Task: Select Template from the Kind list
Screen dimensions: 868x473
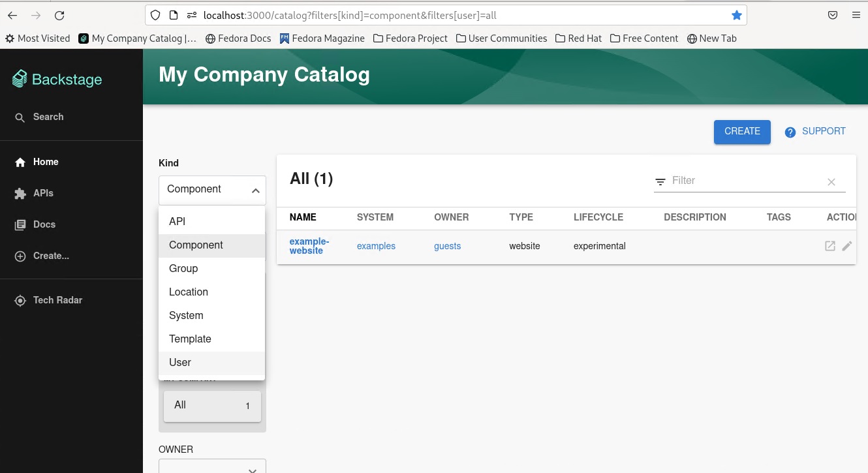Action: [190, 339]
